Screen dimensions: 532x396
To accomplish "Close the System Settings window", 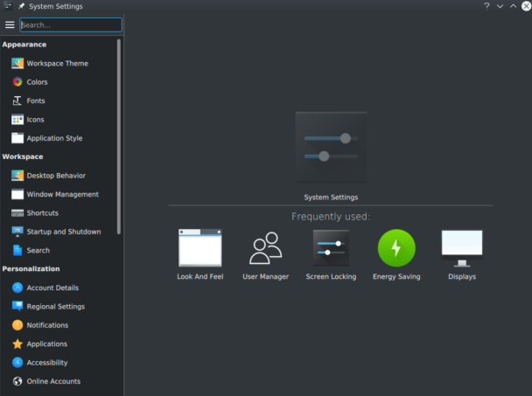I will tap(526, 6).
